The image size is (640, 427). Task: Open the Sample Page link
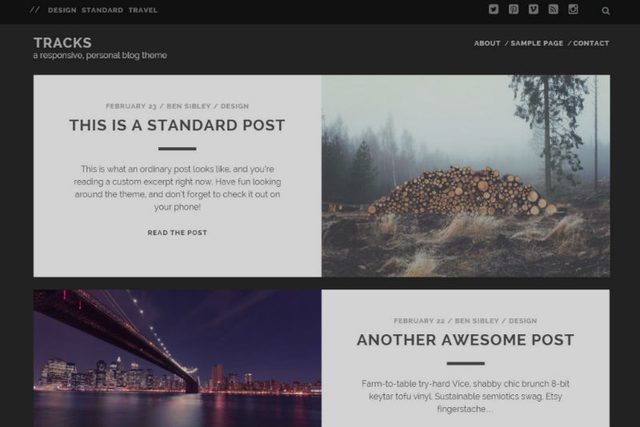click(x=537, y=43)
